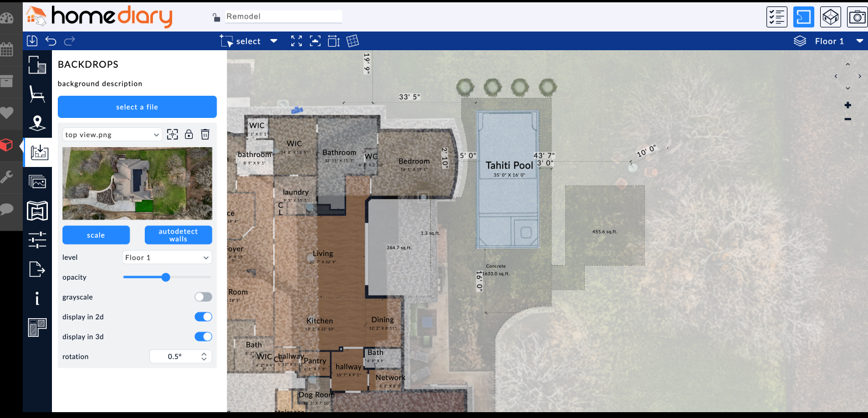
Task: Toggle the grayscale switch
Action: [x=203, y=297]
